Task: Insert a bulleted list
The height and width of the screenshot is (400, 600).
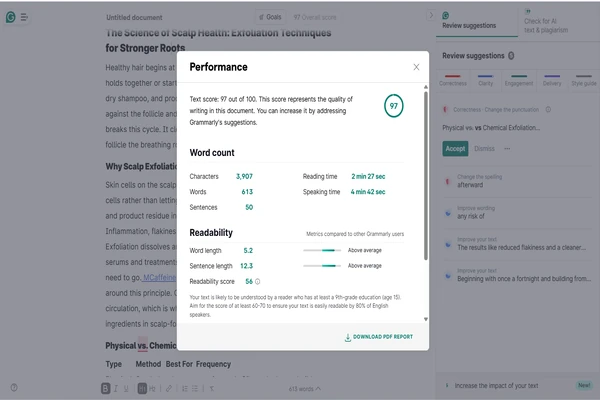Action: pos(195,389)
